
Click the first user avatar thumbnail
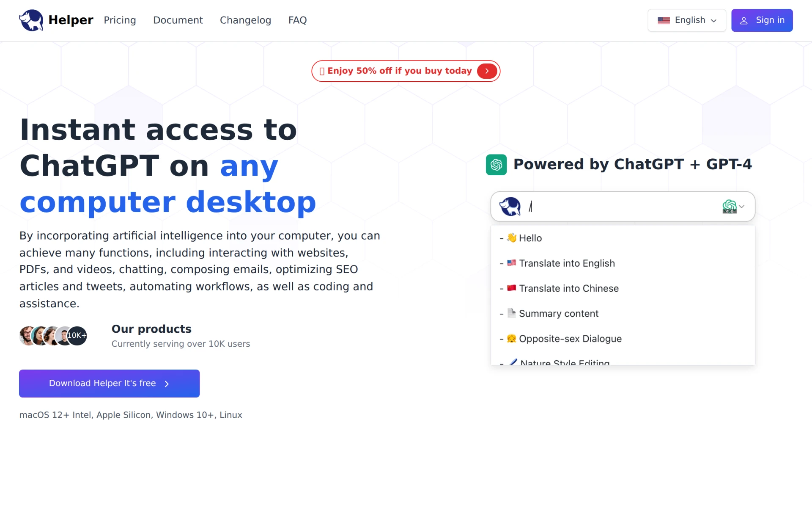tap(27, 336)
